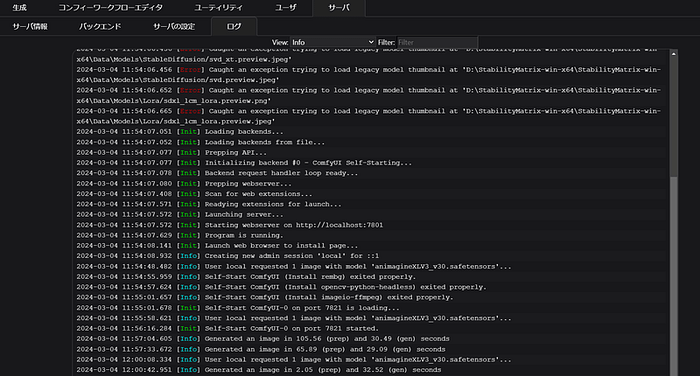
Task: Click the 'Creating new admin session' log line
Action: pyautogui.click(x=228, y=256)
